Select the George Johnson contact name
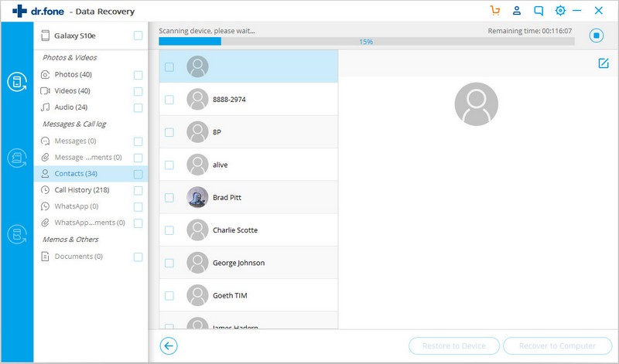Viewport: 619px width, 364px height. (239, 263)
